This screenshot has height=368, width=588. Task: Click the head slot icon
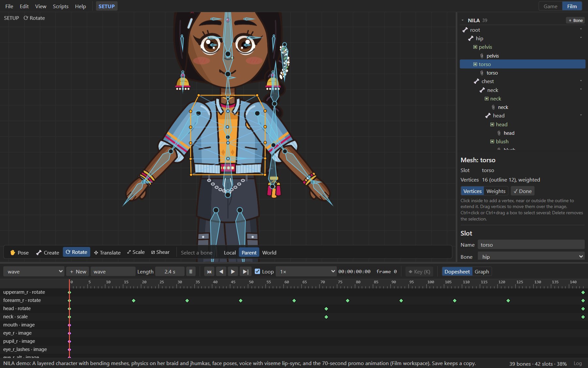tap(492, 124)
